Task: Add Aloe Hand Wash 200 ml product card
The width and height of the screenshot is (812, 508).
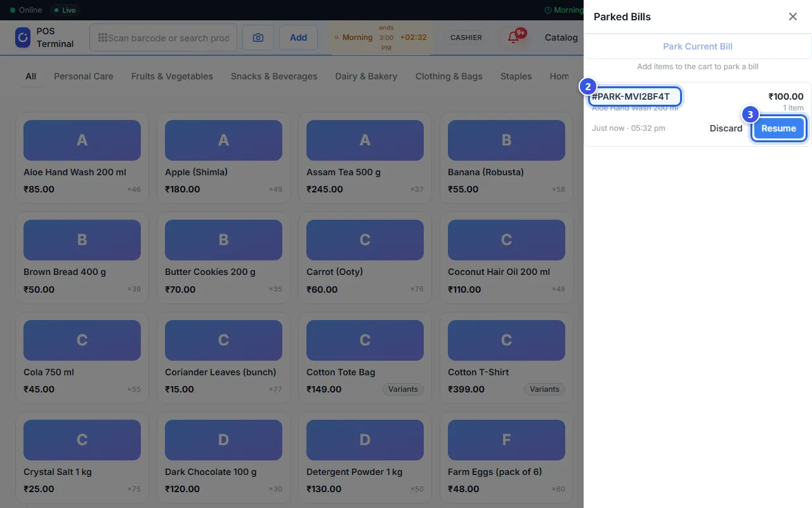Action: [x=82, y=157]
